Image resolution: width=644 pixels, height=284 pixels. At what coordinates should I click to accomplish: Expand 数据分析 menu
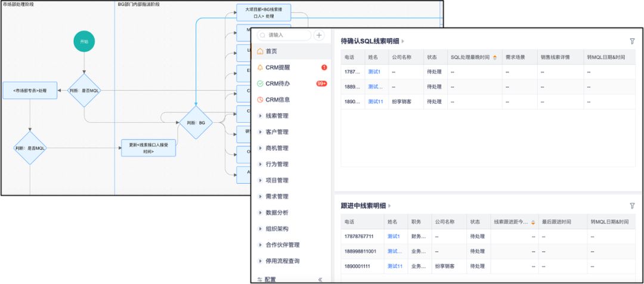point(259,212)
